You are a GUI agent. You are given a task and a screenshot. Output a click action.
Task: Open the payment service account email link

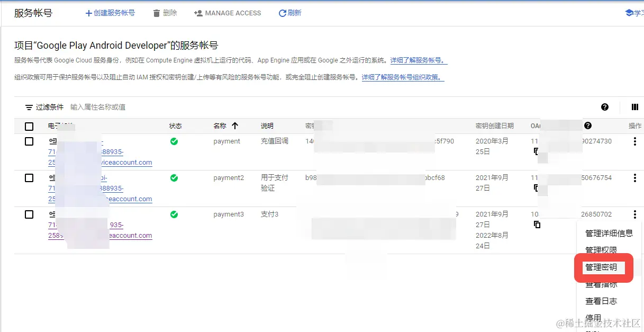click(x=100, y=152)
